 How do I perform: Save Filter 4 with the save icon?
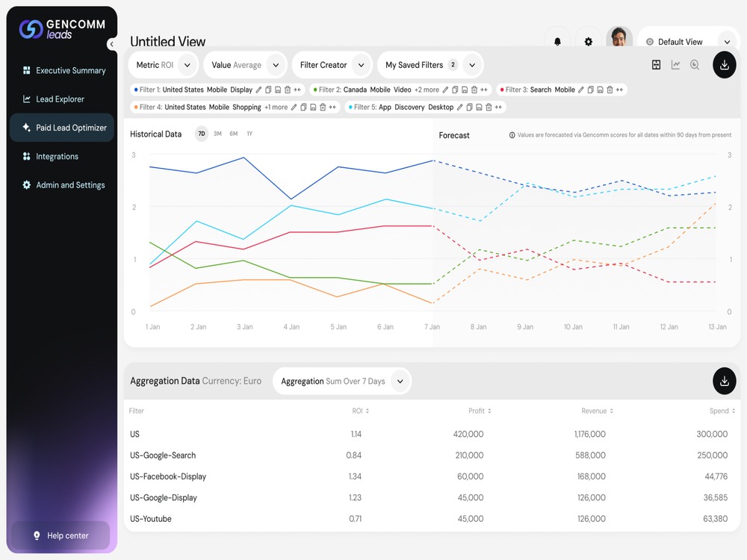tap(313, 107)
